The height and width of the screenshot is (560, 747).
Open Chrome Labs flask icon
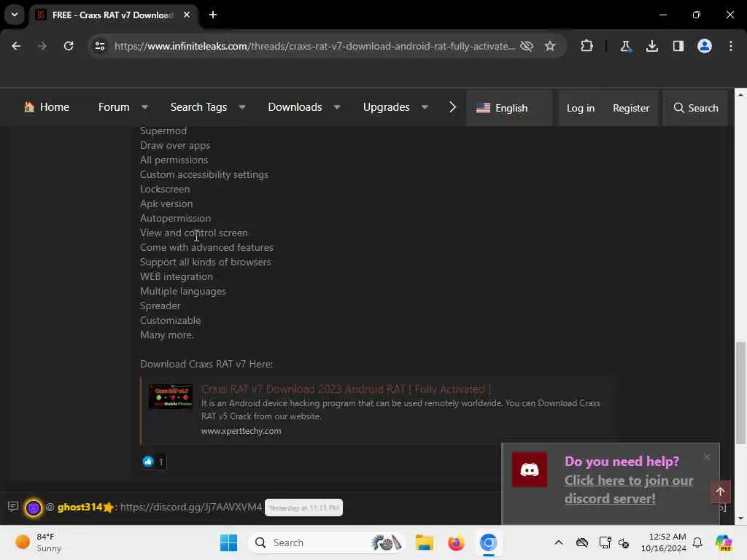(625, 46)
